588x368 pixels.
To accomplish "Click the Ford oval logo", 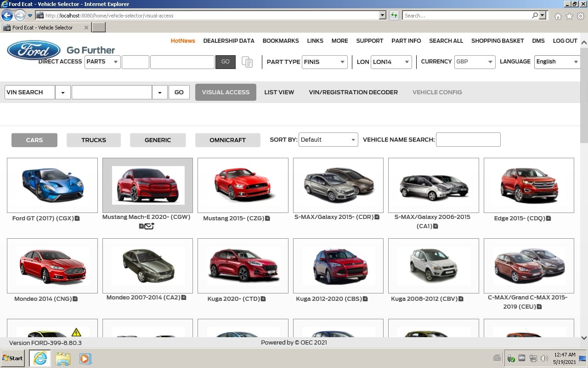I will (34, 50).
